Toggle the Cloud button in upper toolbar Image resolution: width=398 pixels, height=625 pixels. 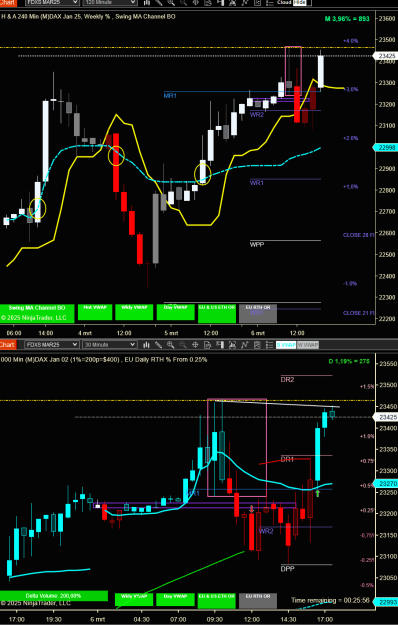pos(284,2)
